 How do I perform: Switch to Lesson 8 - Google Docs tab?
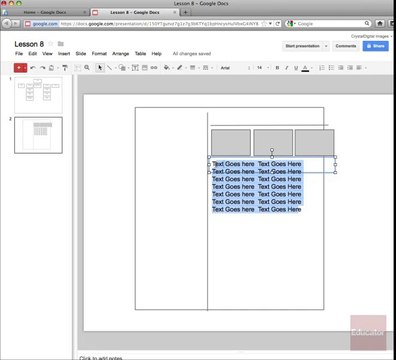coord(135,12)
